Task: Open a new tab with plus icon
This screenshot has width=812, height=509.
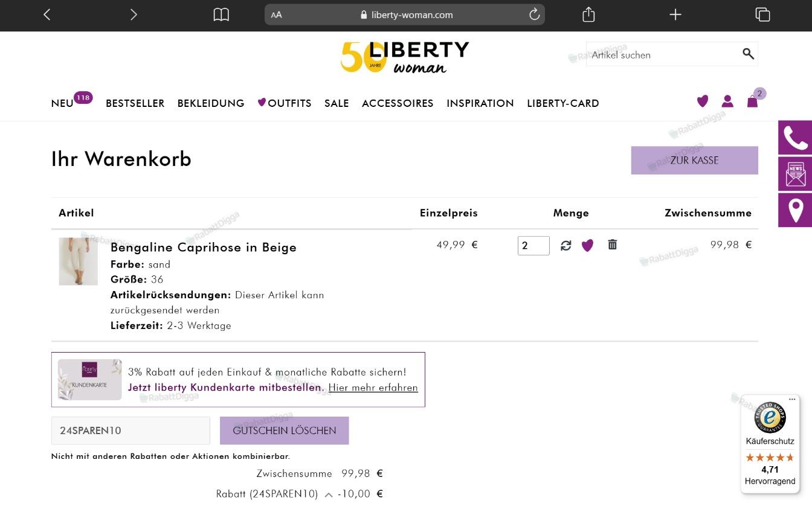Action: coord(675,14)
